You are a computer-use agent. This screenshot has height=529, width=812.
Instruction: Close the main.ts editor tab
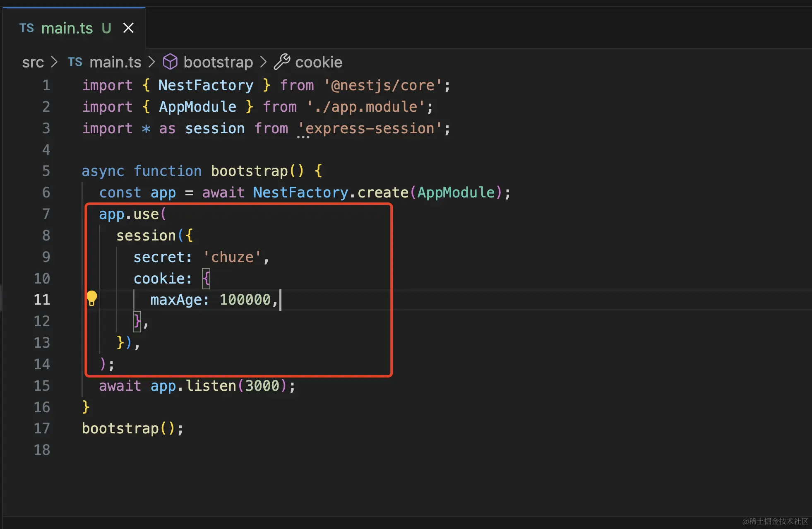coord(128,28)
